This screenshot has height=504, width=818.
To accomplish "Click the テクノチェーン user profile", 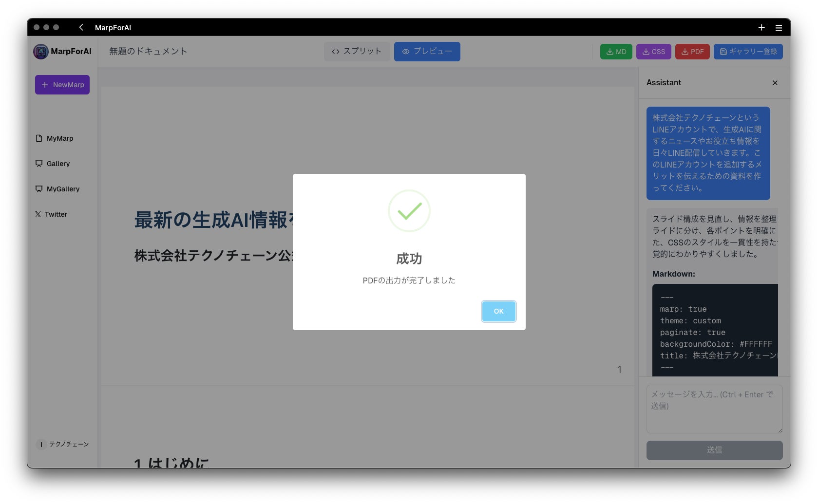I will click(x=63, y=444).
